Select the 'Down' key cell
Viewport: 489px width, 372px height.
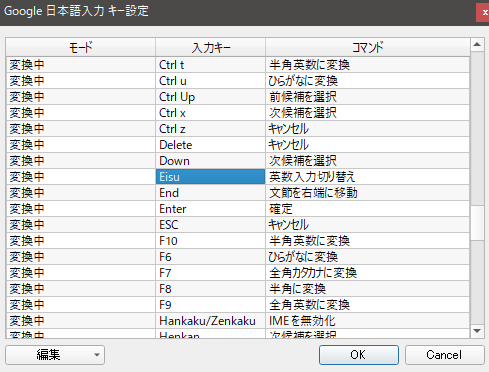coord(211,161)
